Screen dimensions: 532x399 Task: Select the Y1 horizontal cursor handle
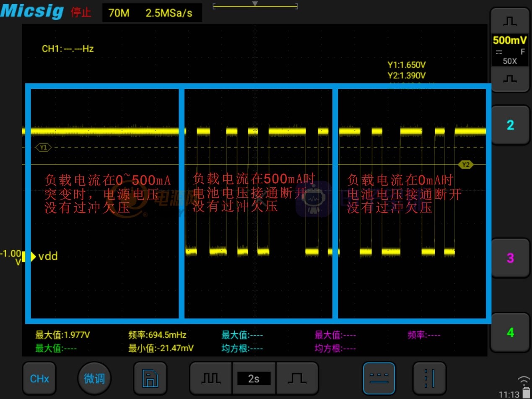43,147
